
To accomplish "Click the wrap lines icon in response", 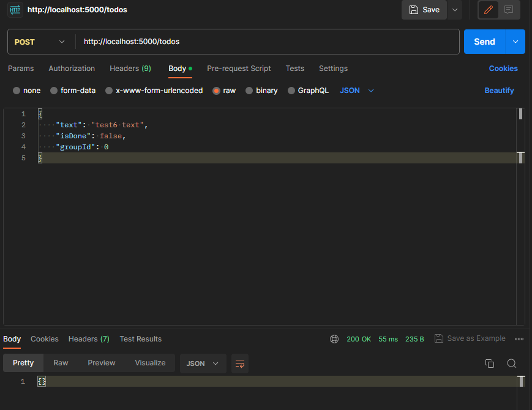I will pyautogui.click(x=240, y=363).
